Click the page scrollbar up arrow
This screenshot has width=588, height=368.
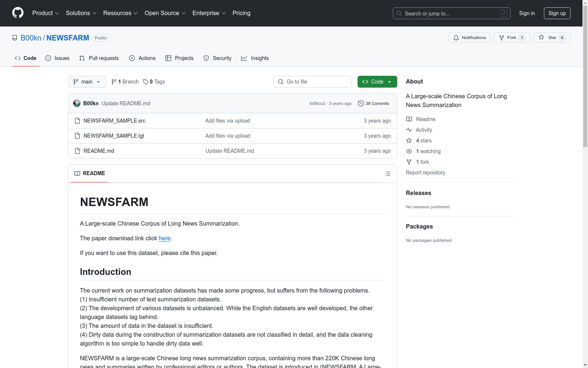pyautogui.click(x=585, y=3)
